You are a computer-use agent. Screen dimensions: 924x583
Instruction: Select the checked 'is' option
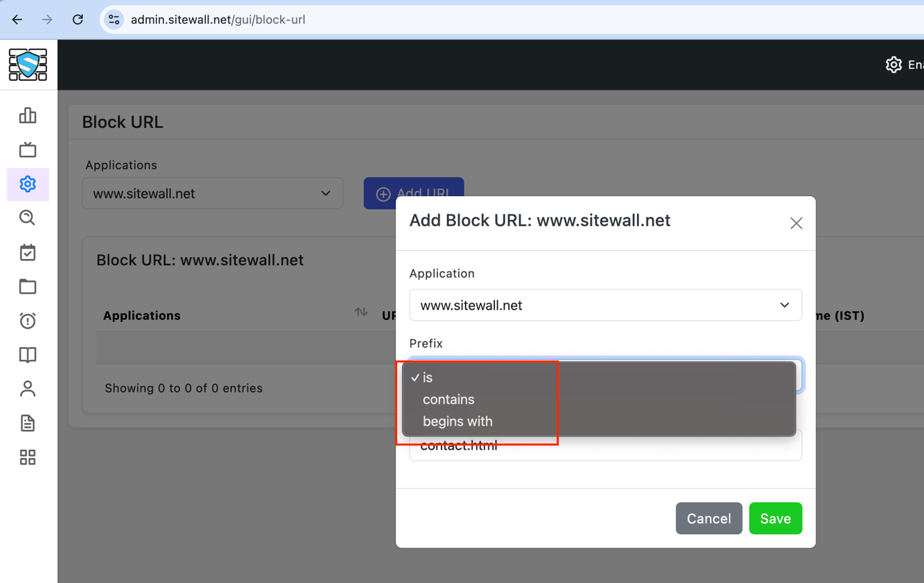coord(429,377)
